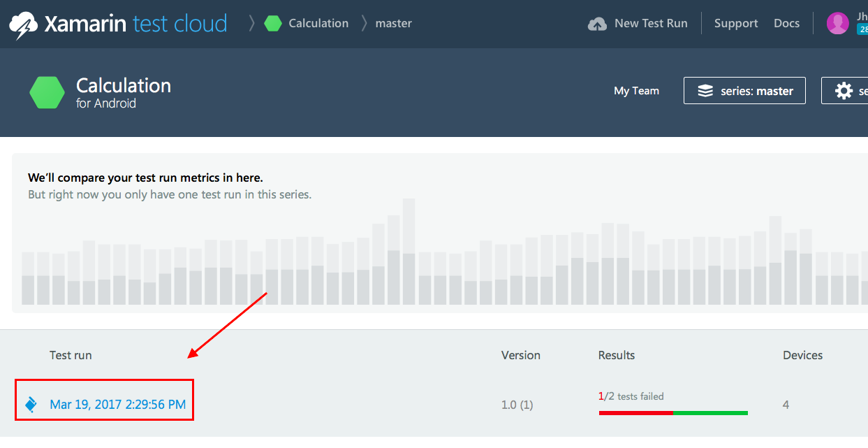
Task: Click the Version column header
Action: (x=521, y=355)
